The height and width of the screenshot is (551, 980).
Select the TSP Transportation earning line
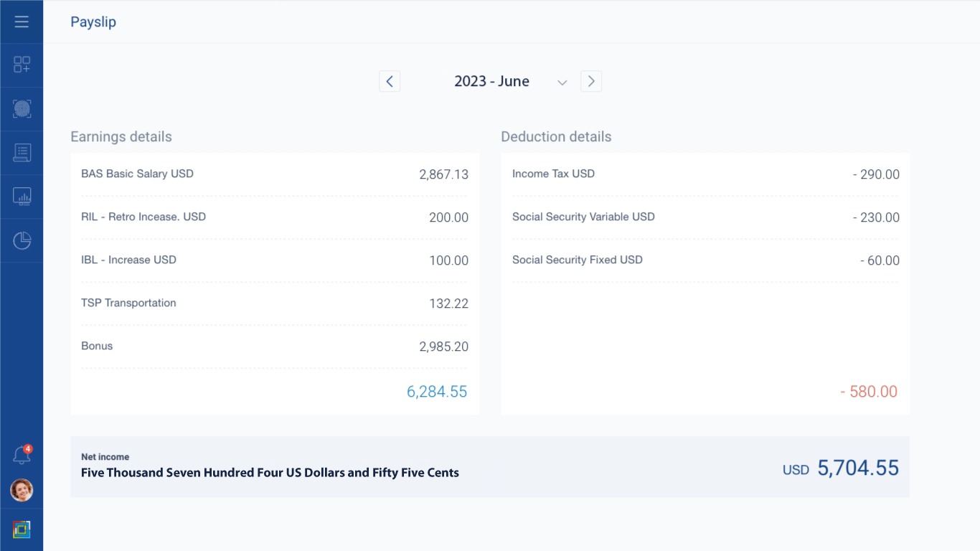pos(275,303)
